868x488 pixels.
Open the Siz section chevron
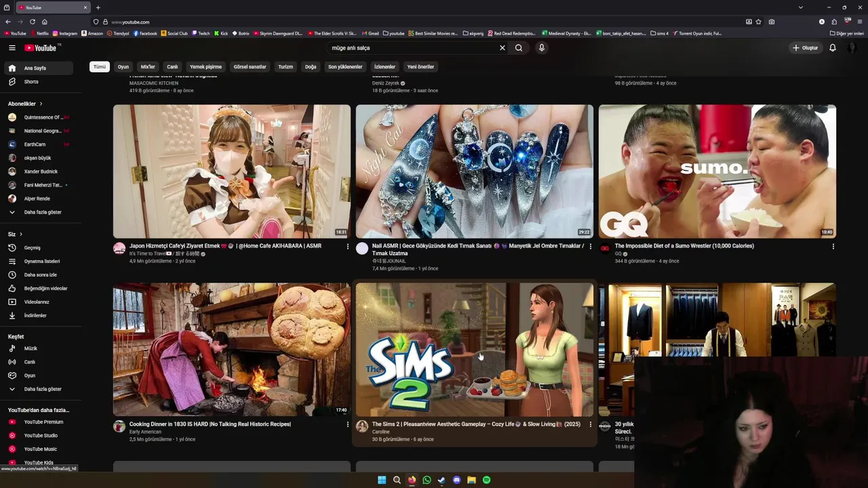[x=20, y=234]
